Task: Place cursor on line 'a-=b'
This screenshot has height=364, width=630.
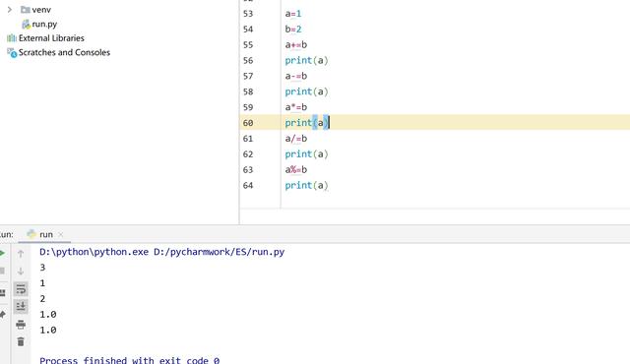Action: (x=296, y=77)
